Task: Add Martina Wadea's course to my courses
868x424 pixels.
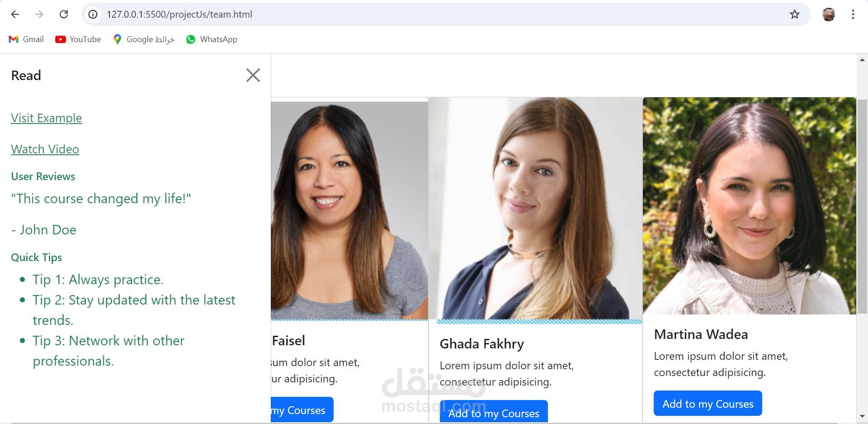Action: click(708, 403)
